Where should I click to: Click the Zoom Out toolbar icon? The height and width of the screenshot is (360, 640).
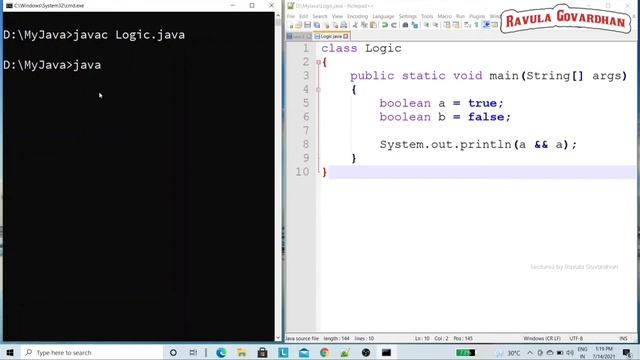[x=435, y=25]
